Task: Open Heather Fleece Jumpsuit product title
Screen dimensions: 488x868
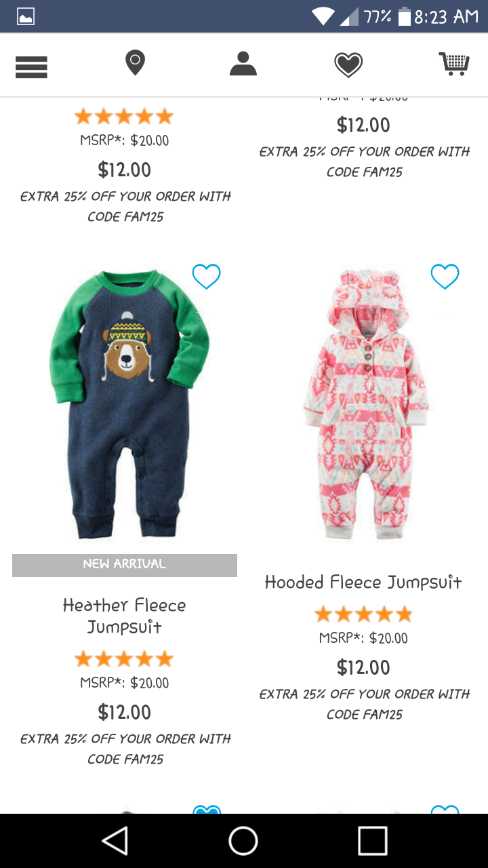Action: [x=125, y=616]
